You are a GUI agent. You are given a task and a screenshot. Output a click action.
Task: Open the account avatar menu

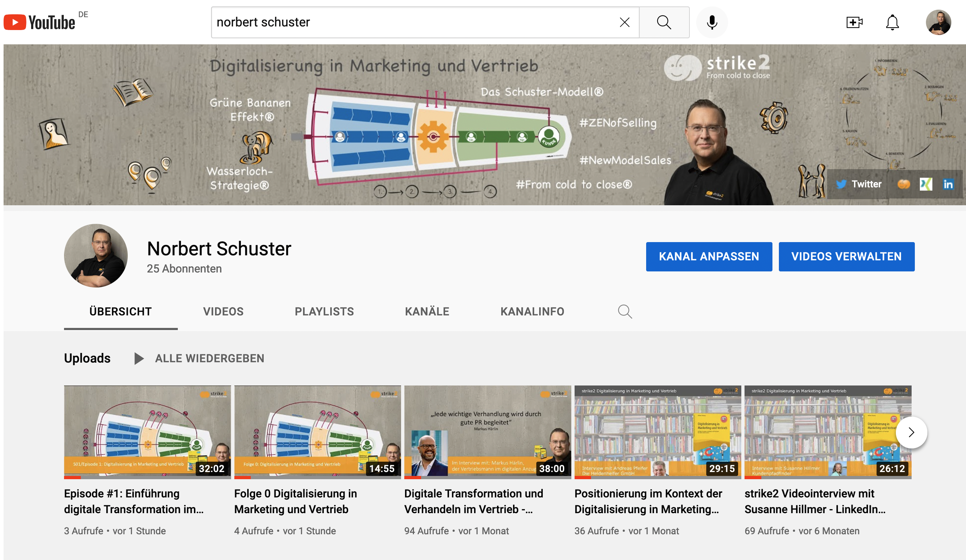tap(938, 22)
